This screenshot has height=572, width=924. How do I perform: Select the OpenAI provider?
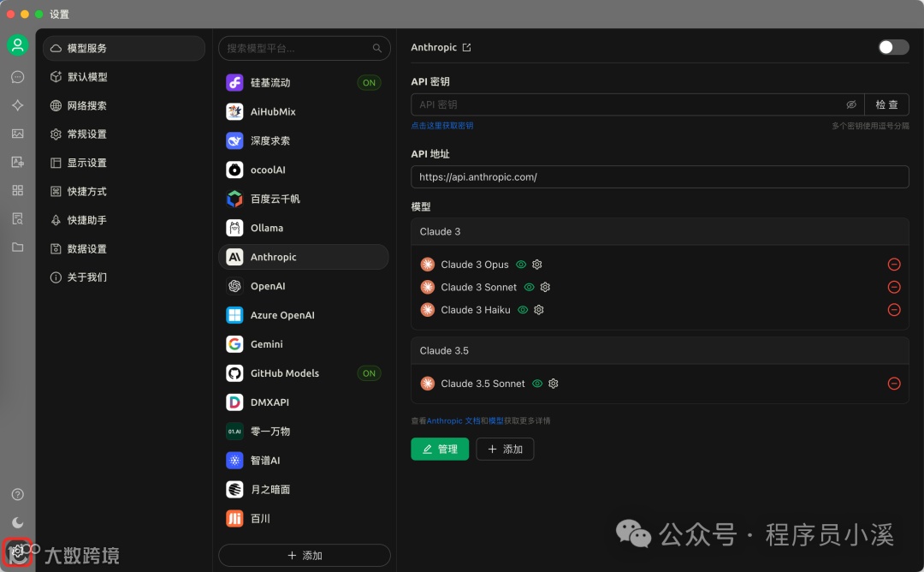coord(304,286)
